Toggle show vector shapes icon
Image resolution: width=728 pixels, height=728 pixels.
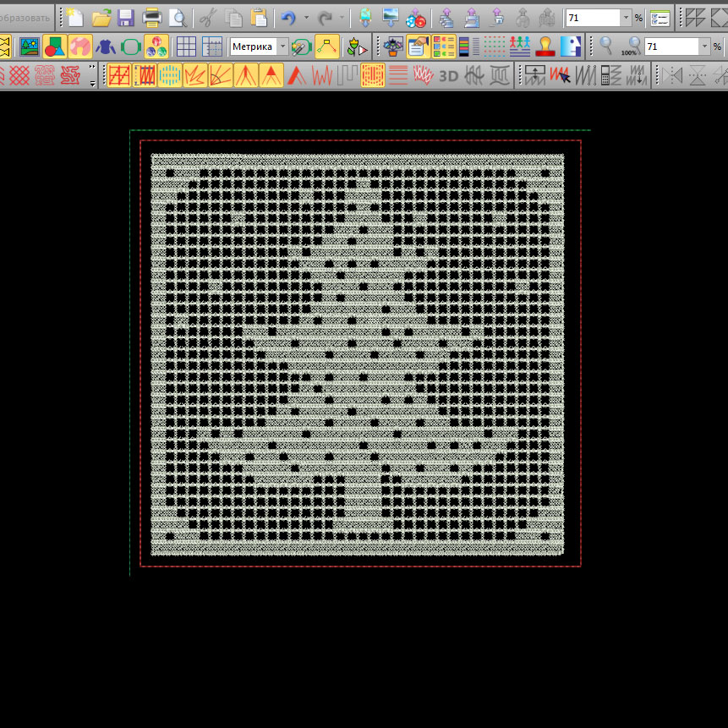(55, 47)
